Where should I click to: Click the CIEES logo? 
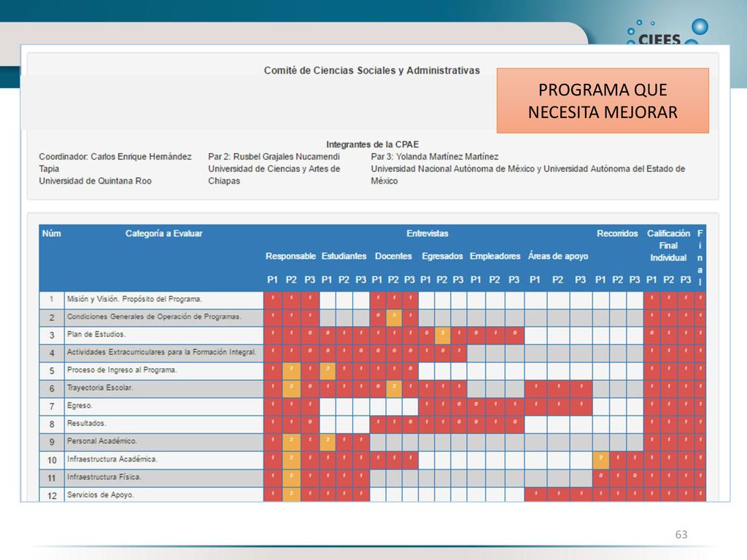click(x=667, y=32)
